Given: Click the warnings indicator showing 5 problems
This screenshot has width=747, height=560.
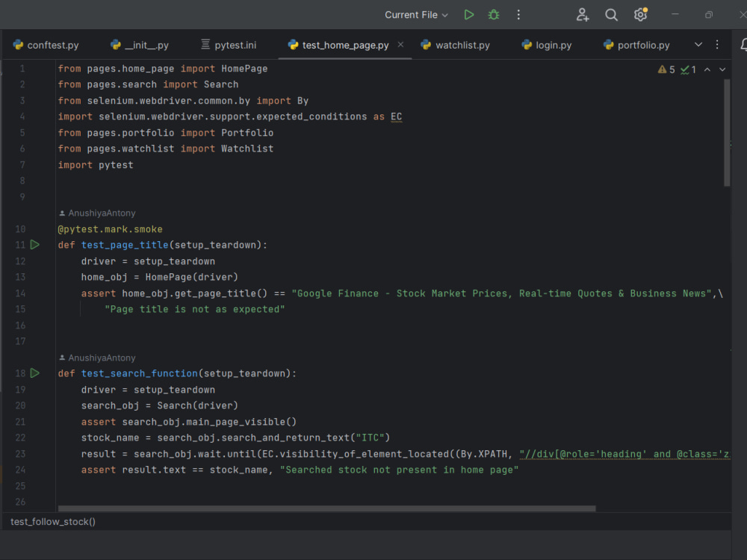Looking at the screenshot, I should (666, 69).
